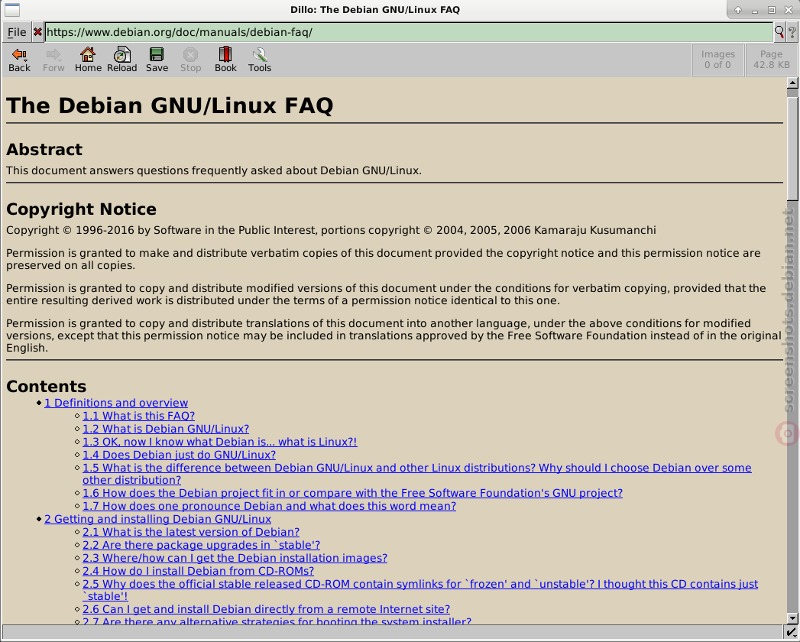Open '1 Definitions and overview' link
800x642 pixels.
pos(116,403)
